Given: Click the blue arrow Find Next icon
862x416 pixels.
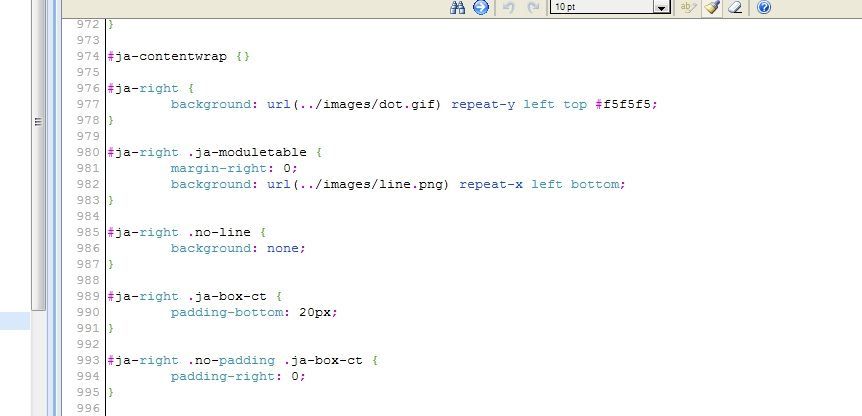Looking at the screenshot, I should click(x=481, y=7).
